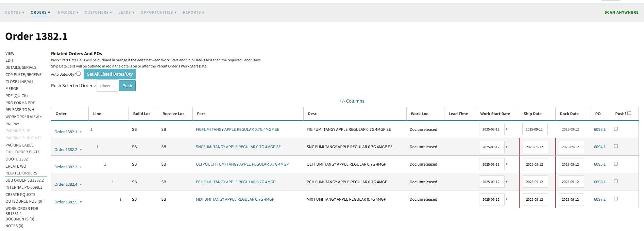
Task: Click the plus icon beside Order 1382.1 work start date
Action: [506, 129]
